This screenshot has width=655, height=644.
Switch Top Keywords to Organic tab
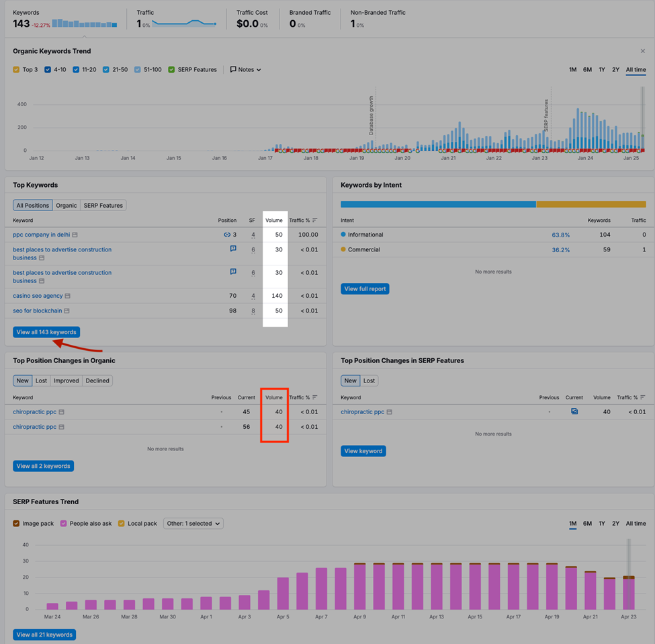point(67,205)
